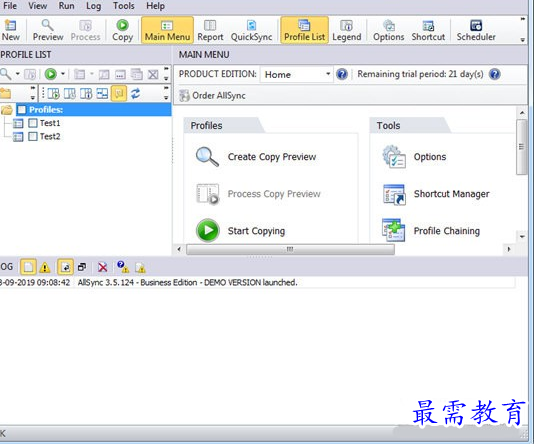This screenshot has width=534, height=444.
Task: Click magnifier icon in Profile List toolbar
Action: [5, 74]
